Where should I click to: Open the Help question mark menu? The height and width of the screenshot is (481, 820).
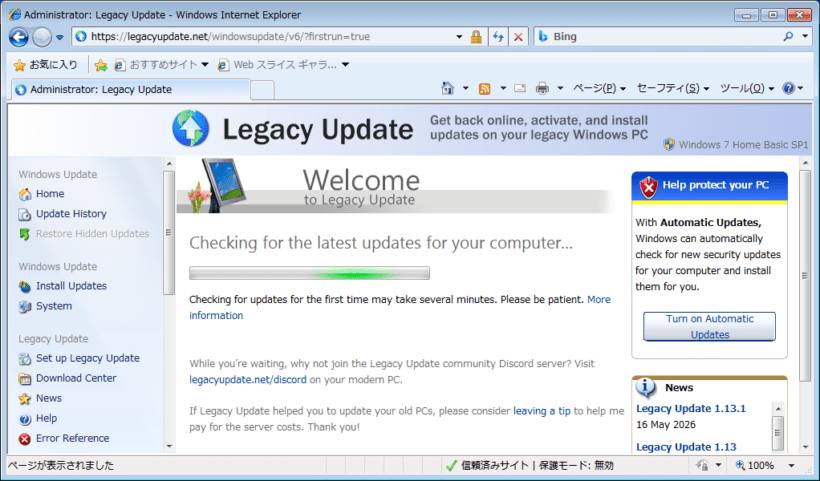793,88
